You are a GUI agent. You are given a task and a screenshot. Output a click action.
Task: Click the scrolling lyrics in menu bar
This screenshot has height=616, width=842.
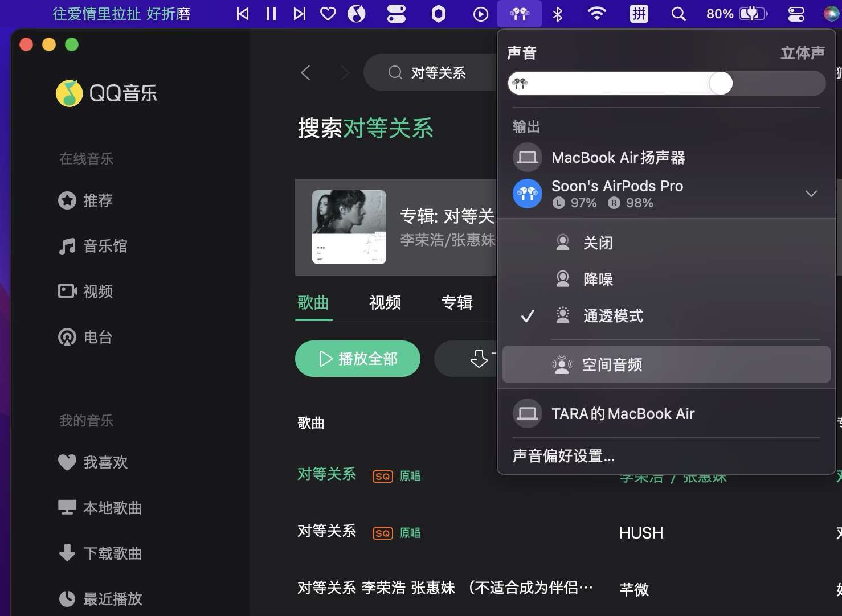click(121, 14)
